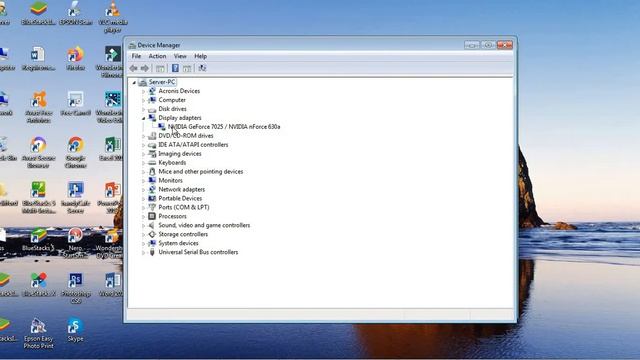Expand the Network adapters node arrow
Screen dimensions: 640x360
click(143, 190)
